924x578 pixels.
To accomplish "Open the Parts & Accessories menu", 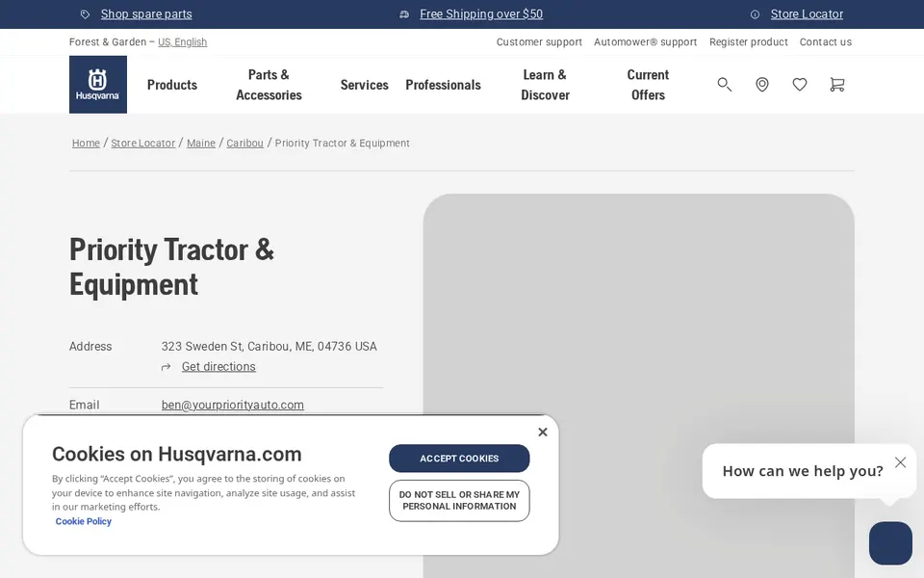I will (x=269, y=85).
